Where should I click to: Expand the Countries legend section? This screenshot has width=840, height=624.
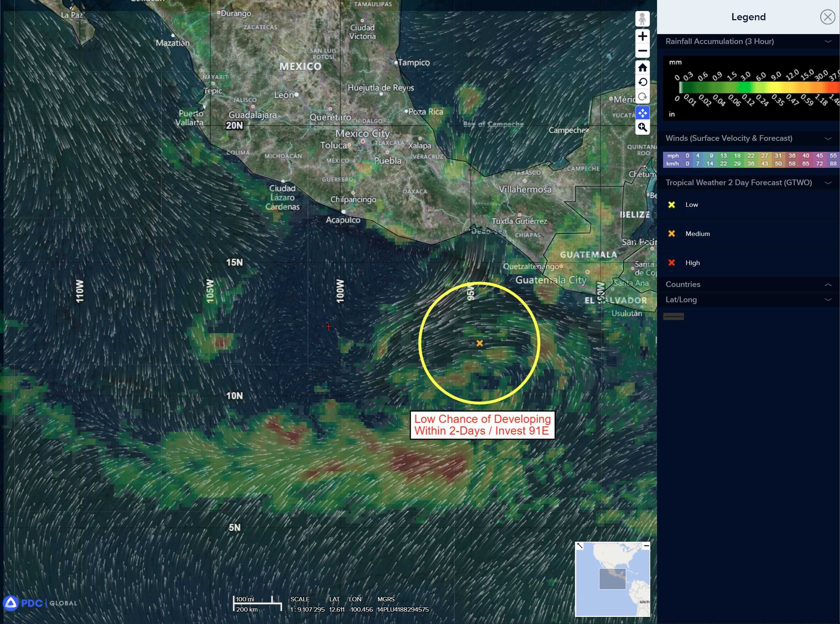point(828,285)
